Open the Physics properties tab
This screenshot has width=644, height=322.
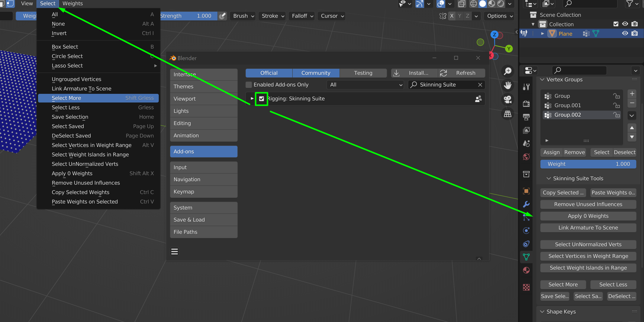526,231
